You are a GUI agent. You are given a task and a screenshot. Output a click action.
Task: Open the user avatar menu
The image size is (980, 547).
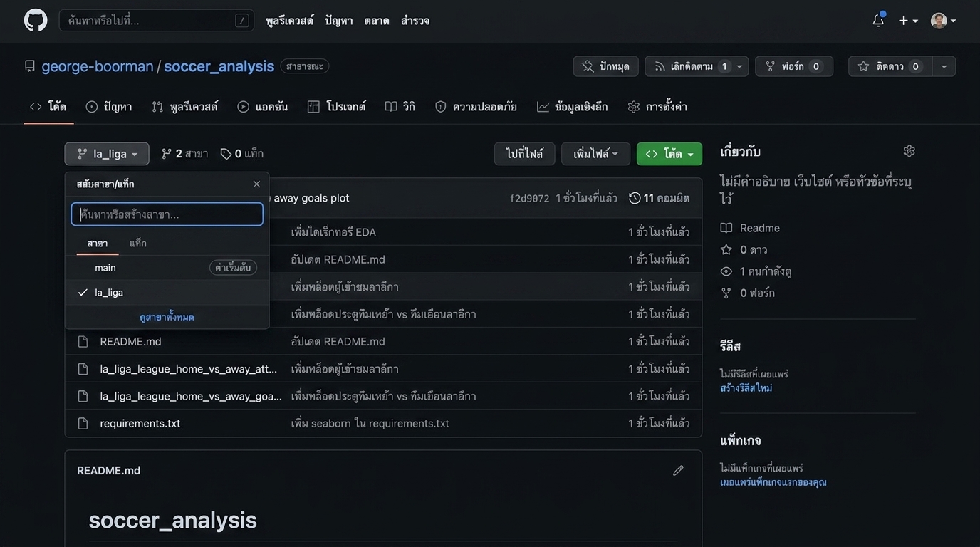click(x=944, y=21)
